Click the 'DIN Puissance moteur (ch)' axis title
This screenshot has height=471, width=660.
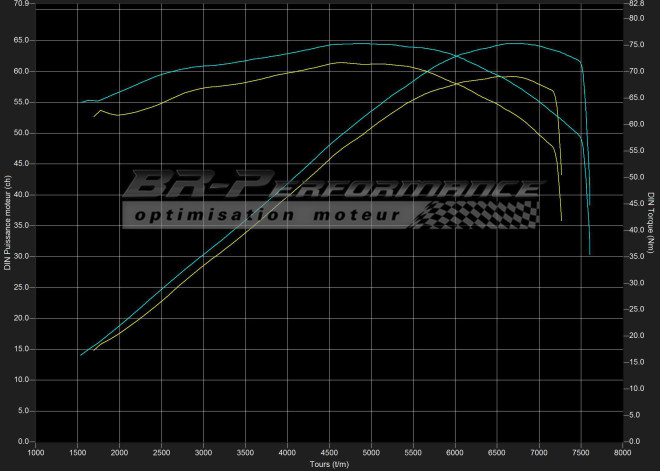tap(8, 223)
